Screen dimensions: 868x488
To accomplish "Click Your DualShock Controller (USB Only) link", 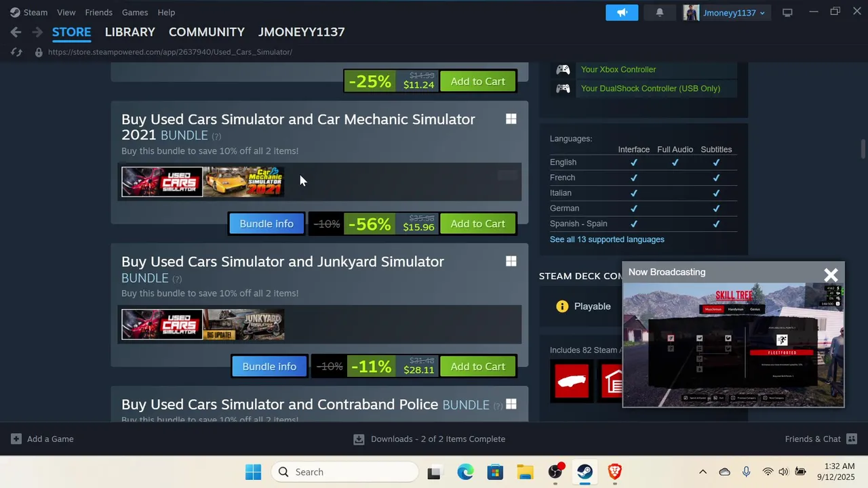I will pos(650,88).
